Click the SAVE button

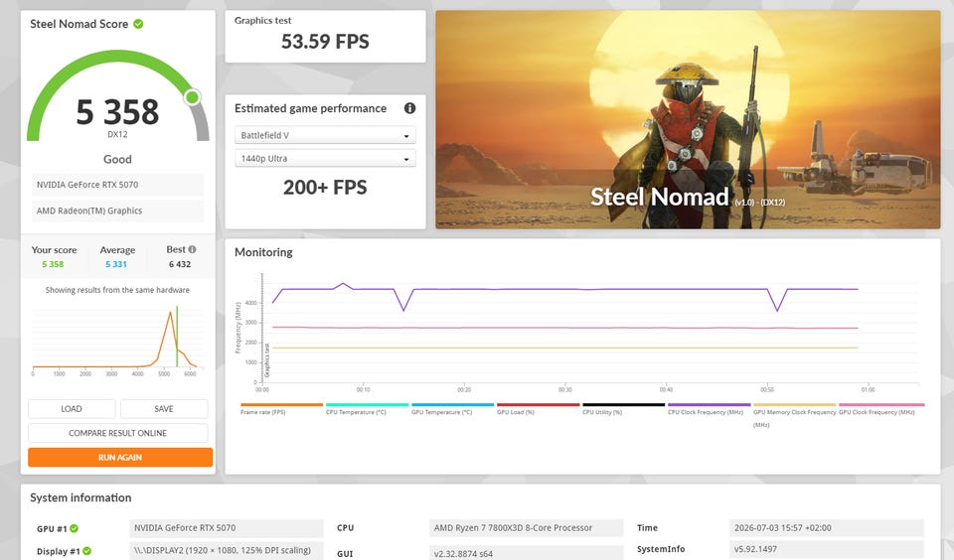pyautogui.click(x=164, y=409)
